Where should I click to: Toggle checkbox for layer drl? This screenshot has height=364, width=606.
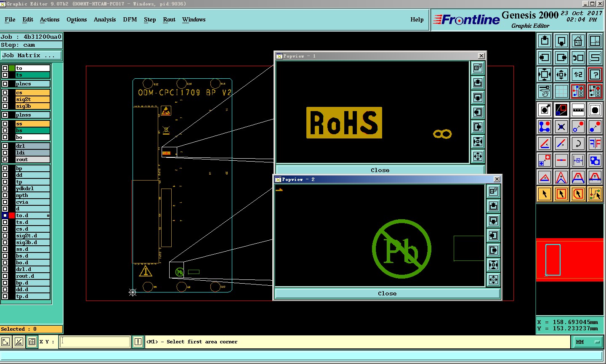(x=5, y=146)
